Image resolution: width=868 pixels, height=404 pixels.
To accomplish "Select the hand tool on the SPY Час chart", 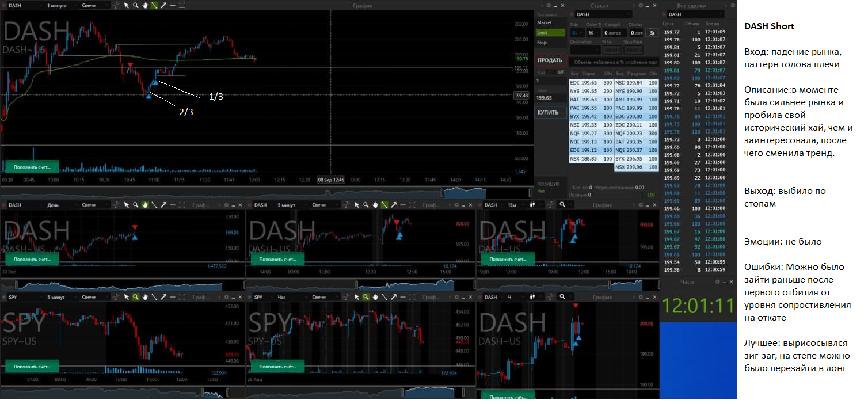I will (375, 297).
